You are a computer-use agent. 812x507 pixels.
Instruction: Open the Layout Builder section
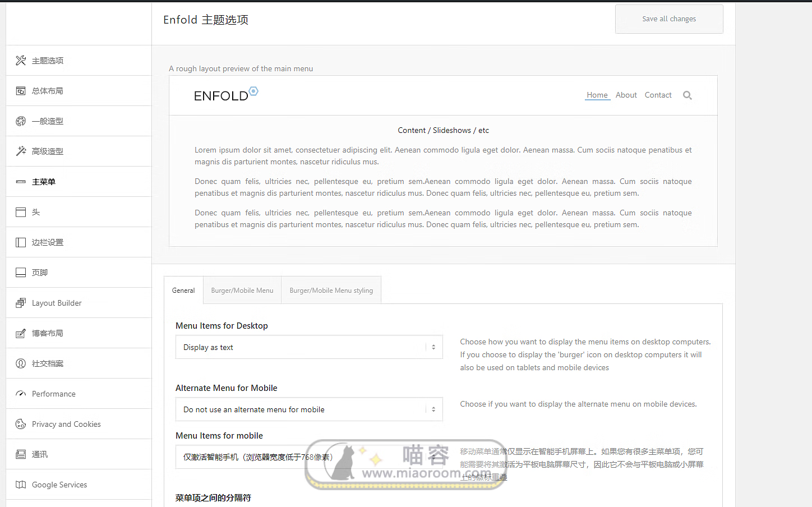pyautogui.click(x=79, y=303)
